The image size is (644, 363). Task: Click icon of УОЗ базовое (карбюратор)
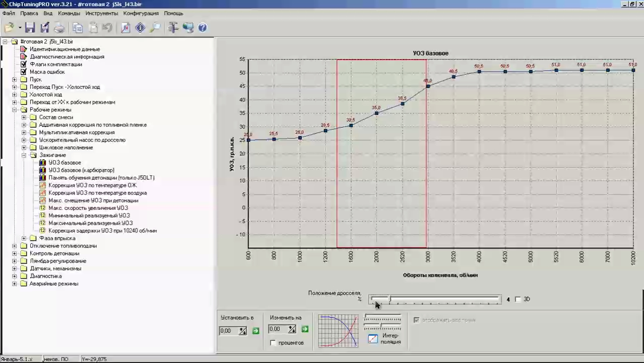point(42,170)
